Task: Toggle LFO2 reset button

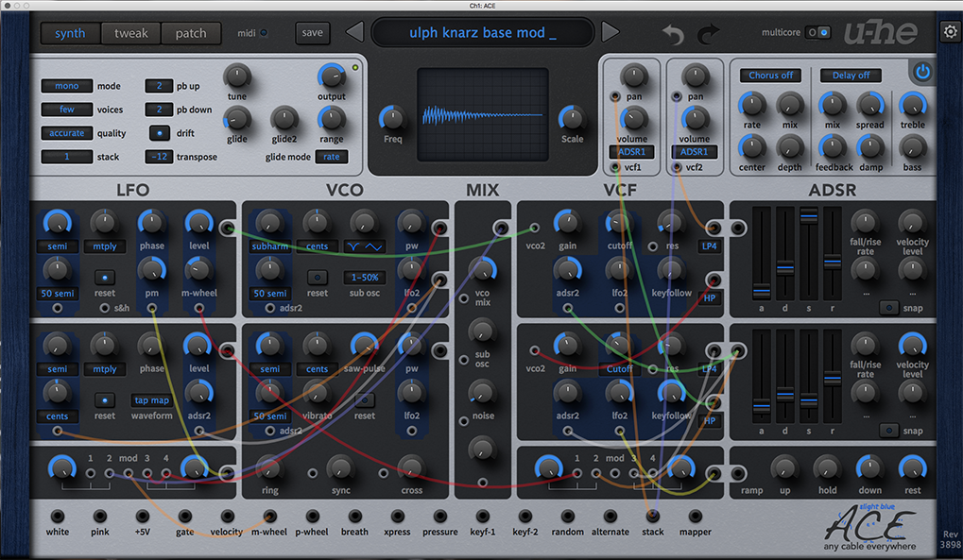Action: point(104,400)
